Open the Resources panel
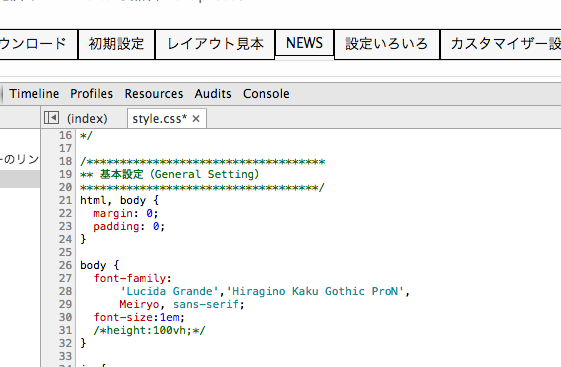561x367 pixels. pos(154,94)
